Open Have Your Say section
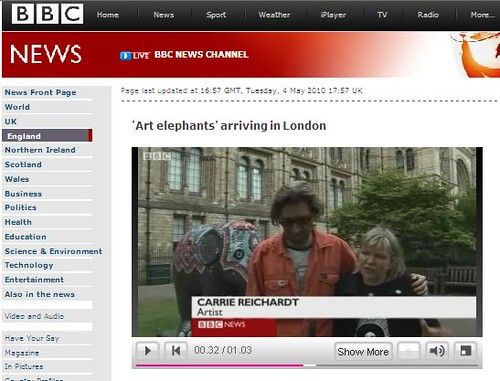Screen dimensions: 500x381 [x=32, y=338]
